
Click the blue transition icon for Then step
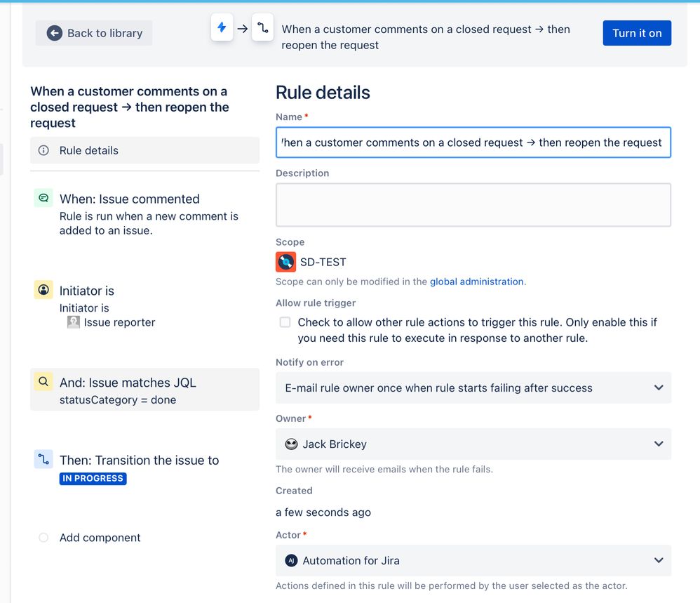coord(43,458)
